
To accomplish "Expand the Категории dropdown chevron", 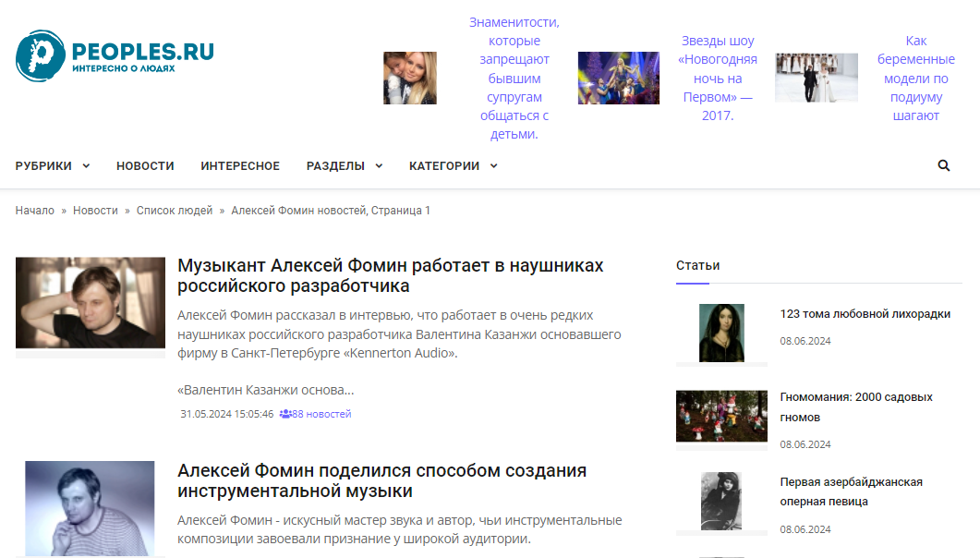I will click(x=494, y=166).
